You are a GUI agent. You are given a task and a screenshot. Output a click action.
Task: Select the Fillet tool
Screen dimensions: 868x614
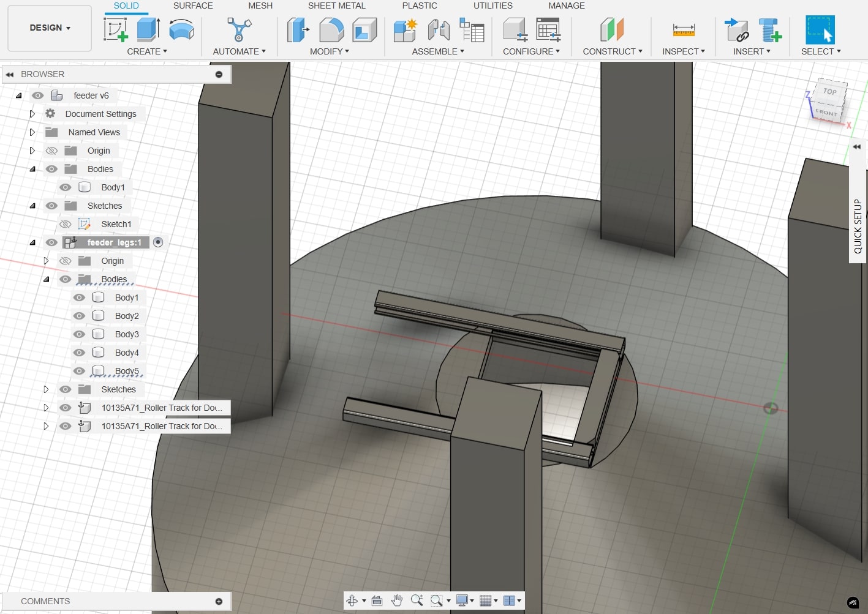(x=331, y=29)
